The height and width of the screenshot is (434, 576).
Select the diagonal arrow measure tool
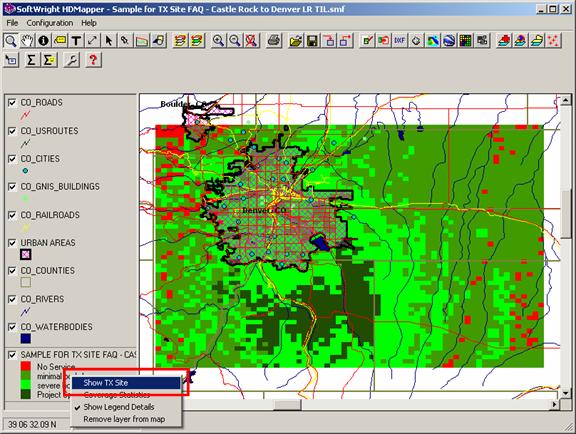click(92, 40)
